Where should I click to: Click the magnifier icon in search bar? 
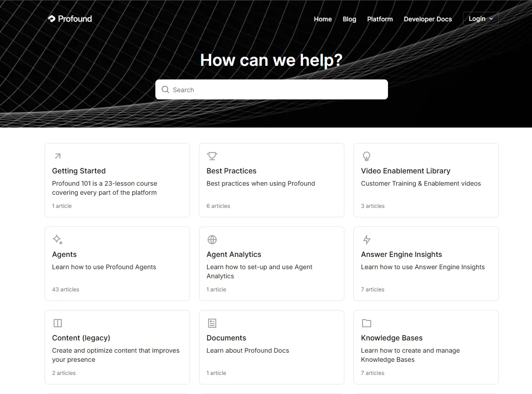coord(165,89)
